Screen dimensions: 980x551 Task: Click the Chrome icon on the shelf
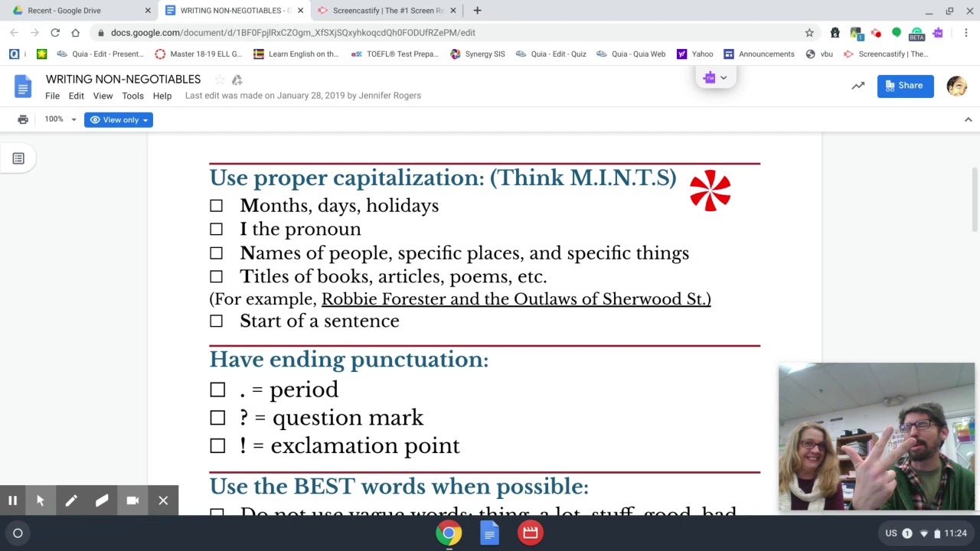point(449,533)
